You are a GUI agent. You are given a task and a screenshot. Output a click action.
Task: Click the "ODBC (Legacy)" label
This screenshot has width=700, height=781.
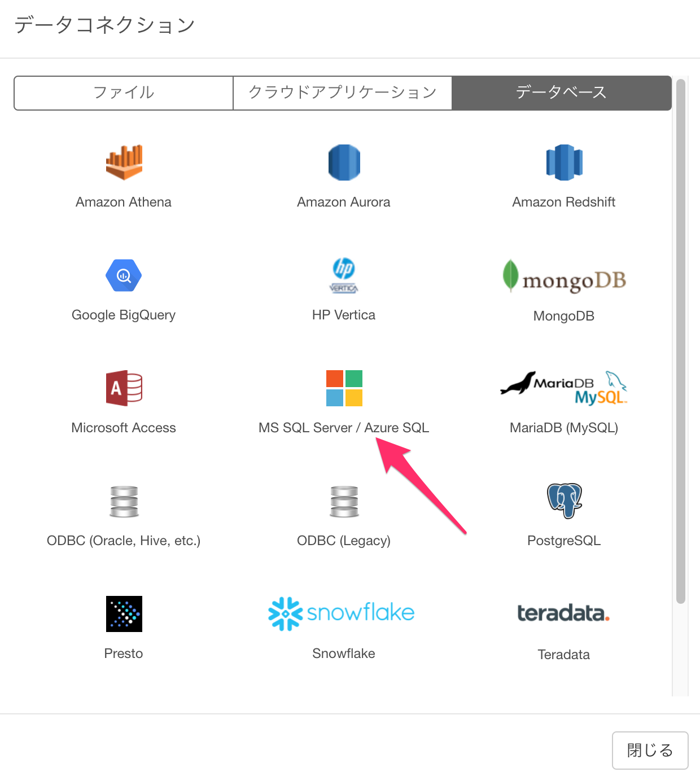point(344,541)
